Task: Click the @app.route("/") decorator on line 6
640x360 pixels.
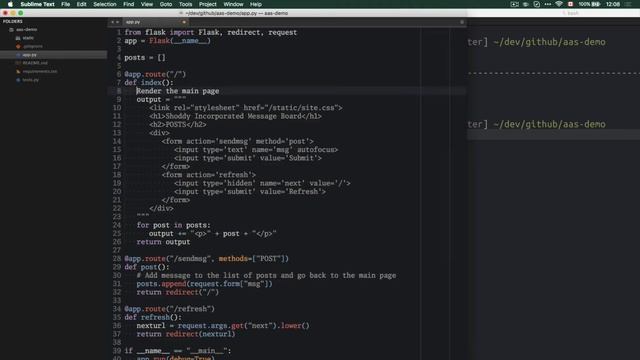Action: [x=155, y=74]
